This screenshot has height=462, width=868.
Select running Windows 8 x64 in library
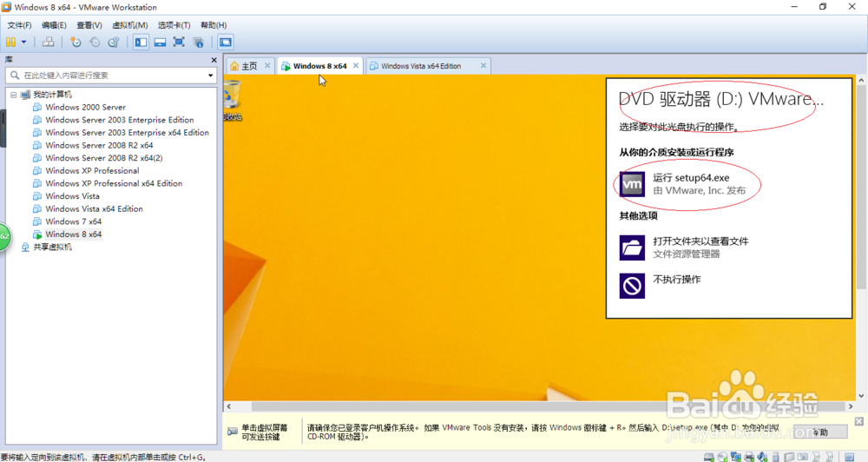click(x=74, y=234)
